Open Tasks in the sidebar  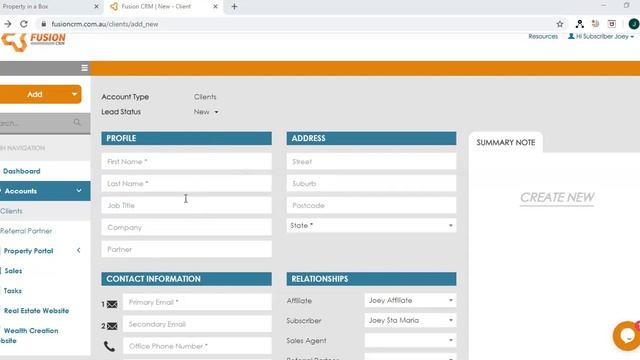tap(13, 291)
